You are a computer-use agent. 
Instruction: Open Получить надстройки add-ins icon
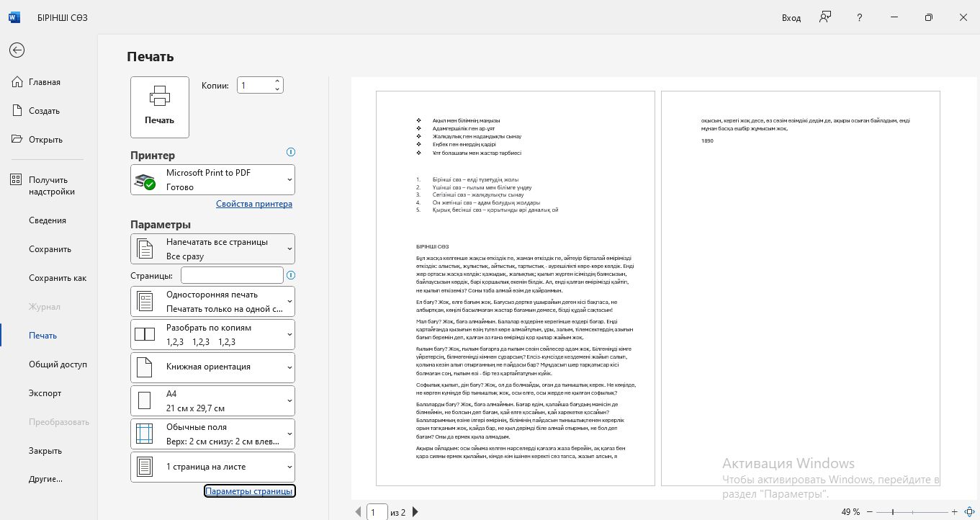(x=17, y=180)
